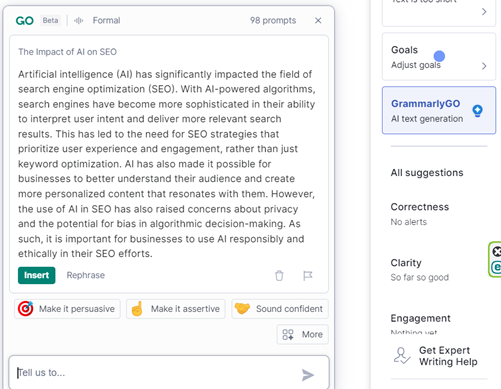Click the trash icon to delete response
This screenshot has height=389, width=501.
coord(279,276)
